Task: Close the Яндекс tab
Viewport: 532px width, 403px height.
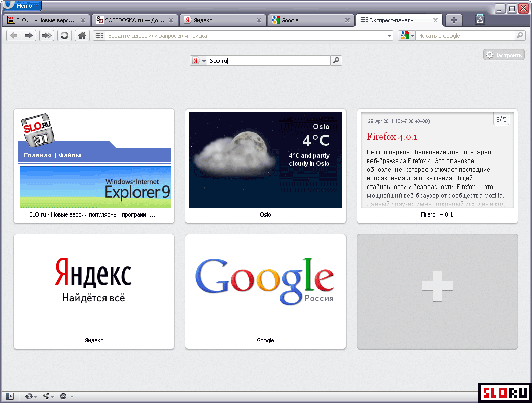Action: (x=259, y=20)
